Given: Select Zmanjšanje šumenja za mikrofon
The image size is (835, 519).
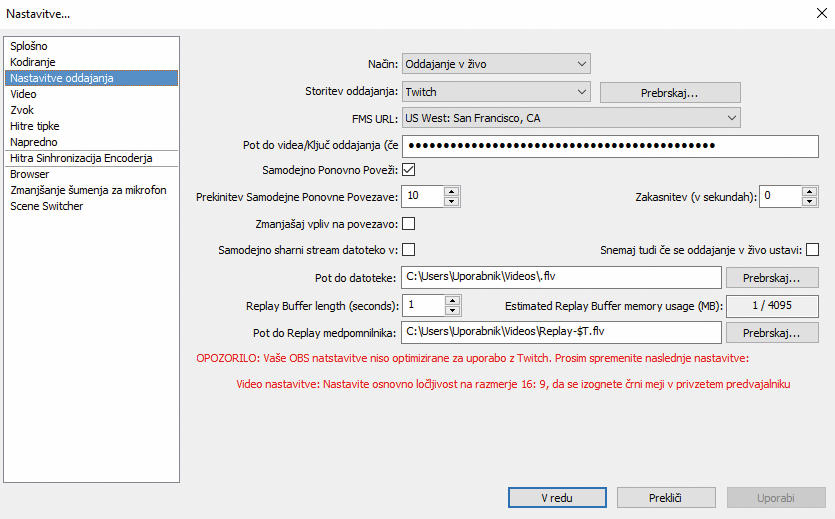Looking at the screenshot, I should coord(91,190).
